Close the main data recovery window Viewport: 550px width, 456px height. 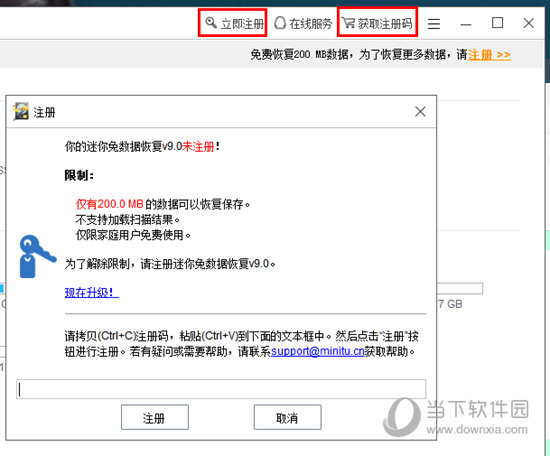pyautogui.click(x=529, y=24)
